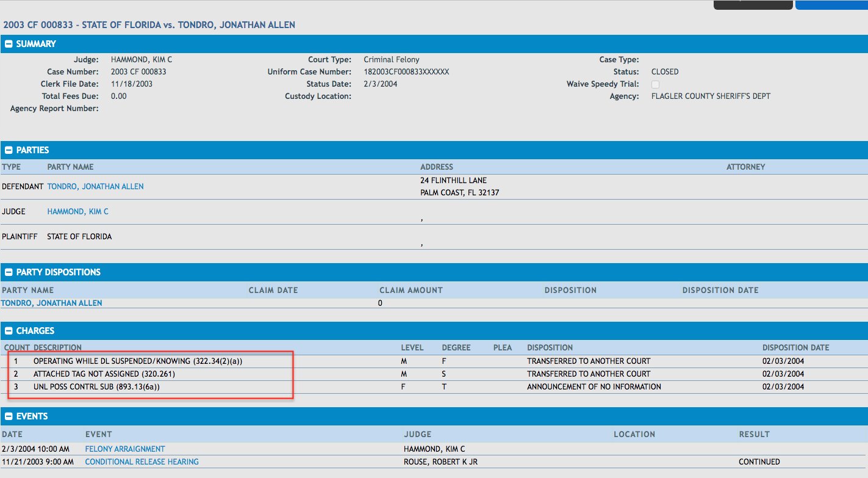Select charge Operating While DL Suspended/Knowing
Viewport: 868px width, 478px height.
coord(138,361)
